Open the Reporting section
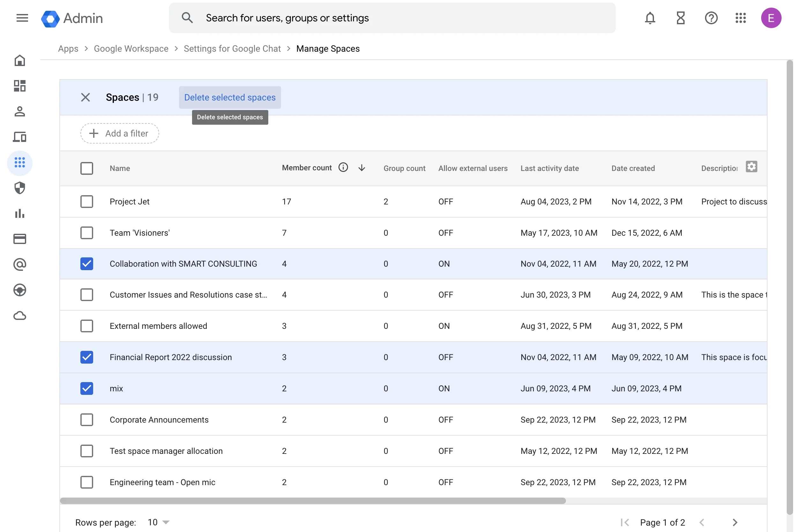The height and width of the screenshot is (532, 802). tap(20, 214)
